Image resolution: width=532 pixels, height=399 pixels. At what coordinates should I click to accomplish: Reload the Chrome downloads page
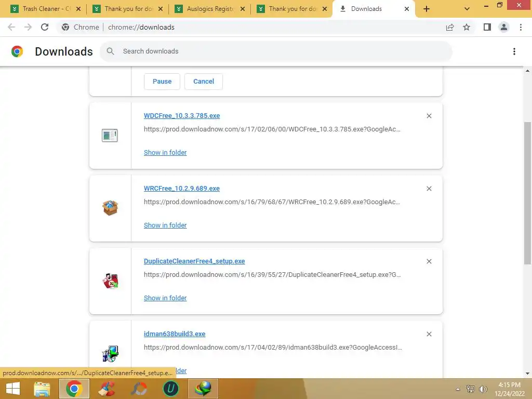(45, 27)
